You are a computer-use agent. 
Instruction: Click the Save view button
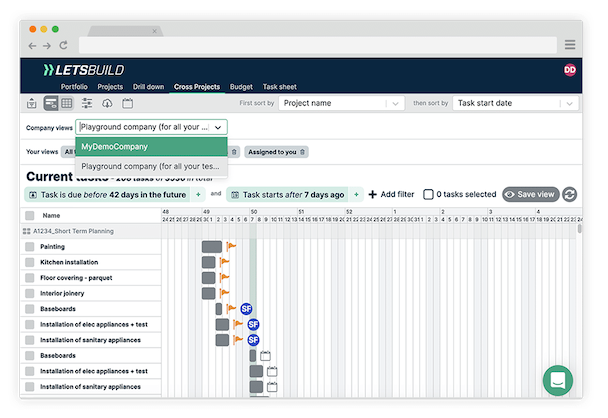tap(530, 194)
